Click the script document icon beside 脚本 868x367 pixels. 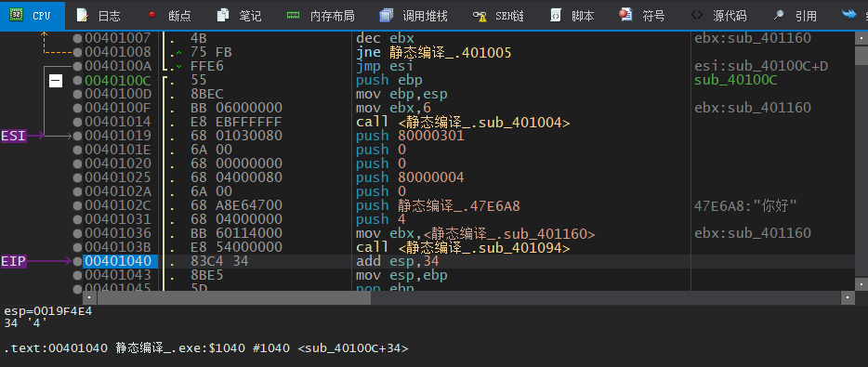point(555,16)
